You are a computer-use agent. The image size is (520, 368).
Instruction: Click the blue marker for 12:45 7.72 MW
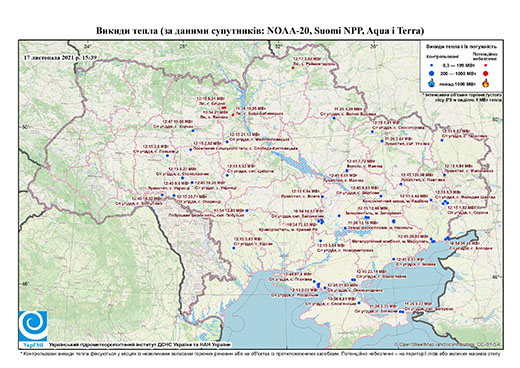tap(347, 171)
